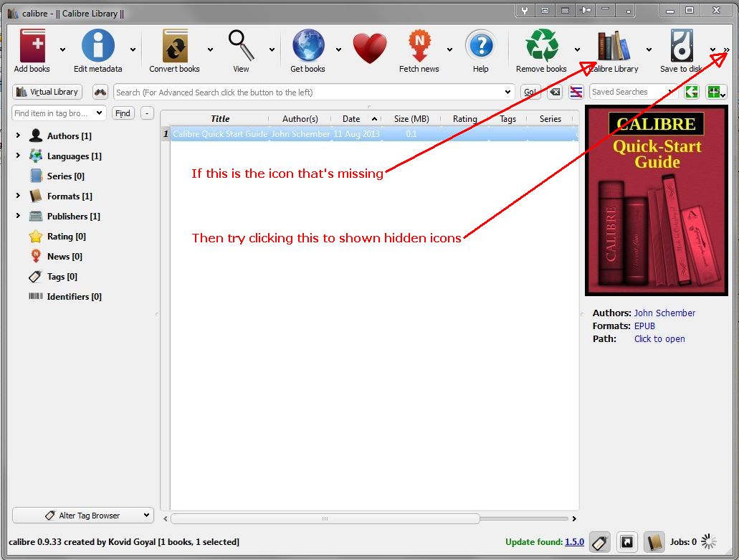The width and height of the screenshot is (739, 560).
Task: Open Edit metadata dropdown arrow
Action: coord(133,49)
